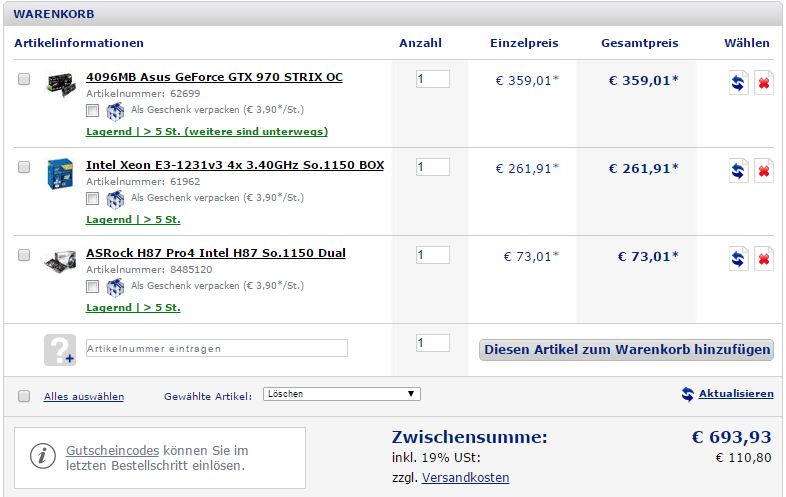Click the unknown article placeholder icon
Screen dimensions: 786x497
click(x=59, y=349)
